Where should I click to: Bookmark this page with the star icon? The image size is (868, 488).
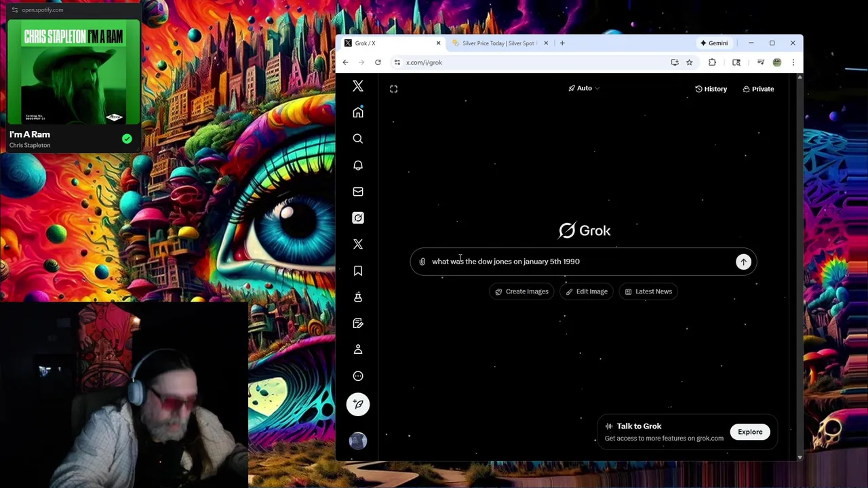pos(689,62)
